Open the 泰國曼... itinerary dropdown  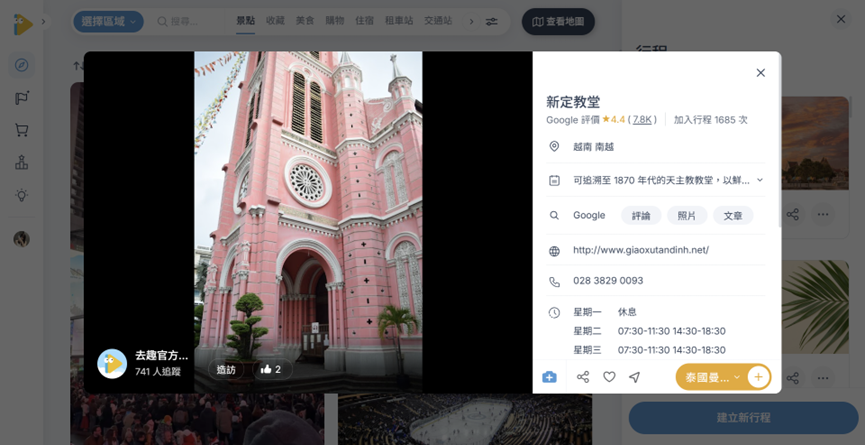[x=712, y=377]
